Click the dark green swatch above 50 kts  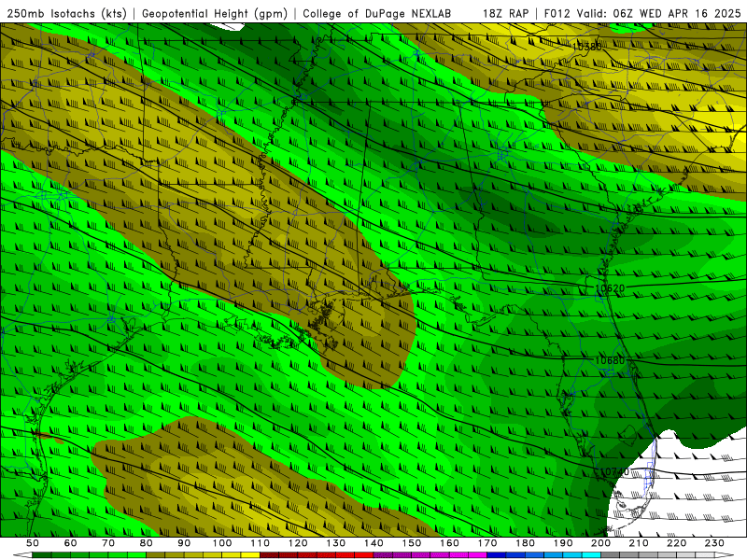coord(42,555)
